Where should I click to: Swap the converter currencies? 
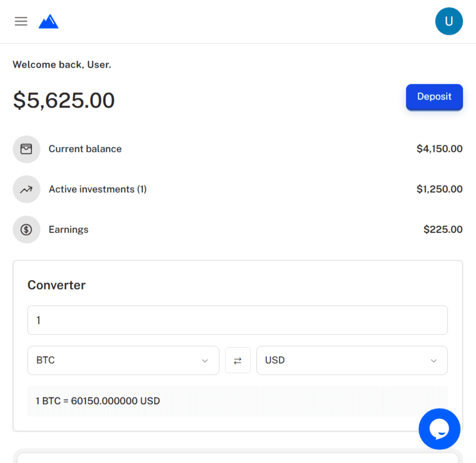click(x=237, y=361)
